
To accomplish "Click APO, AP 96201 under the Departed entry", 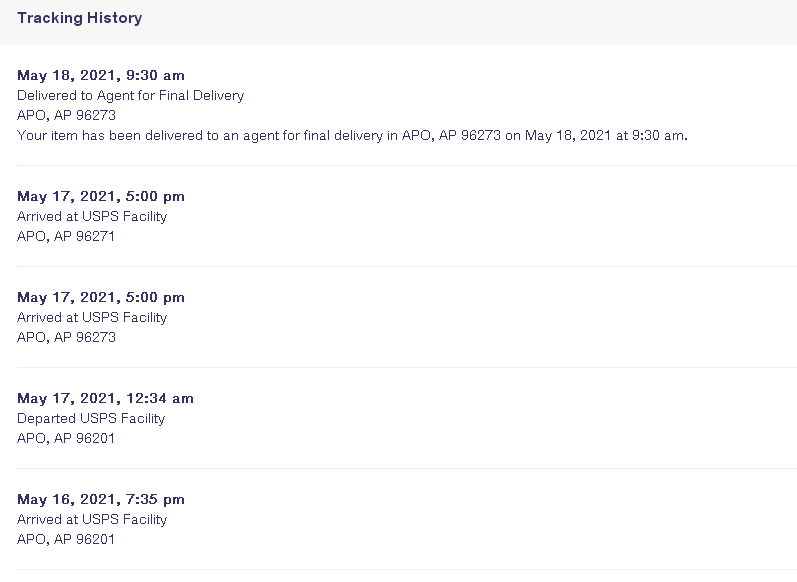I will tap(66, 438).
